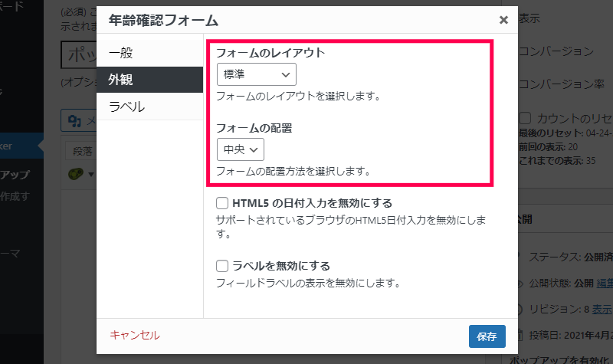The width and height of the screenshot is (613, 364).
Task: Select the 外観 tab
Action: [x=149, y=80]
